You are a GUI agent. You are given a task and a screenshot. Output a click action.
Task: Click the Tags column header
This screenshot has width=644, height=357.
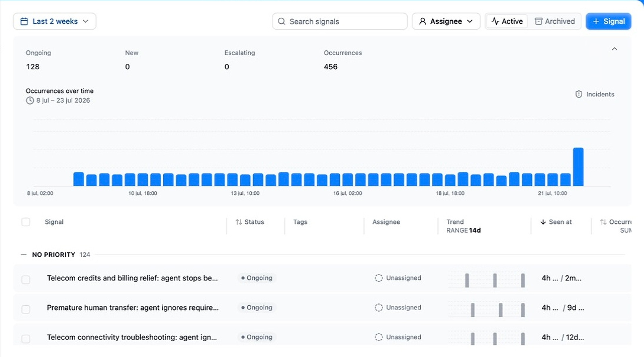[300, 222]
